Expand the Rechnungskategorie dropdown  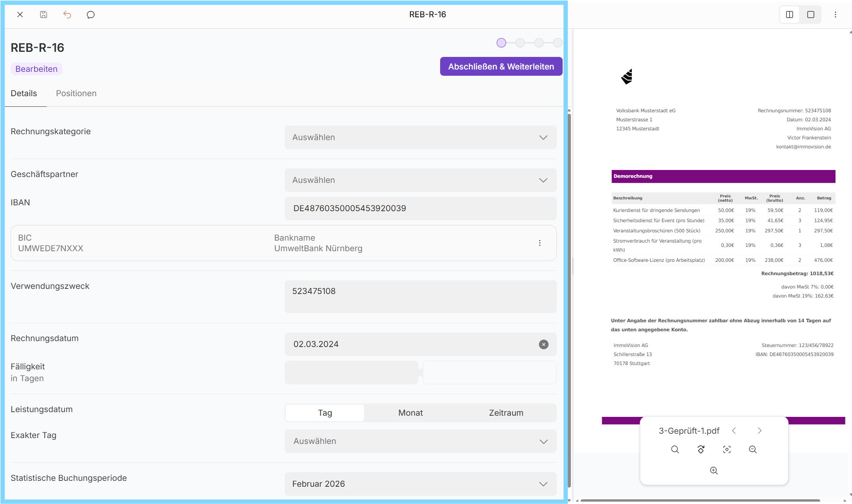coord(420,137)
